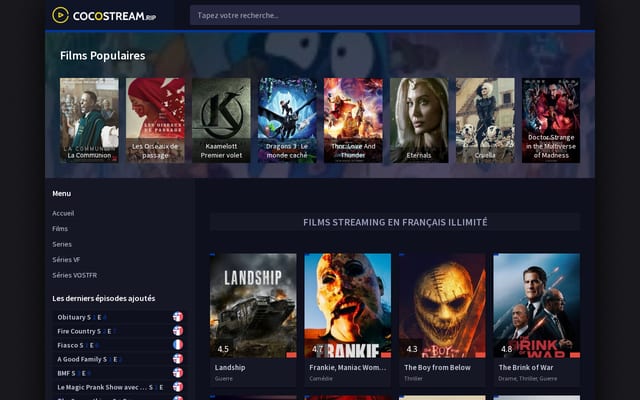Open the La Communion poster
This screenshot has height=400, width=640.
pyautogui.click(x=89, y=120)
